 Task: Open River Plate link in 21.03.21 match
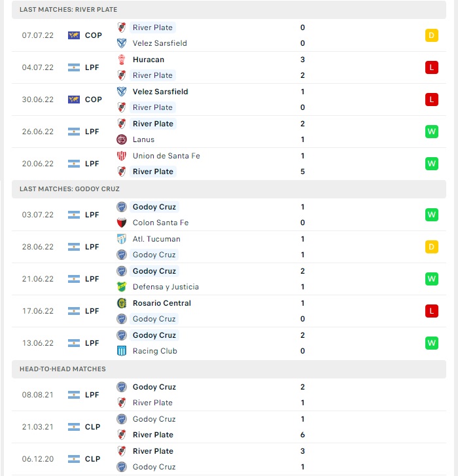(153, 435)
